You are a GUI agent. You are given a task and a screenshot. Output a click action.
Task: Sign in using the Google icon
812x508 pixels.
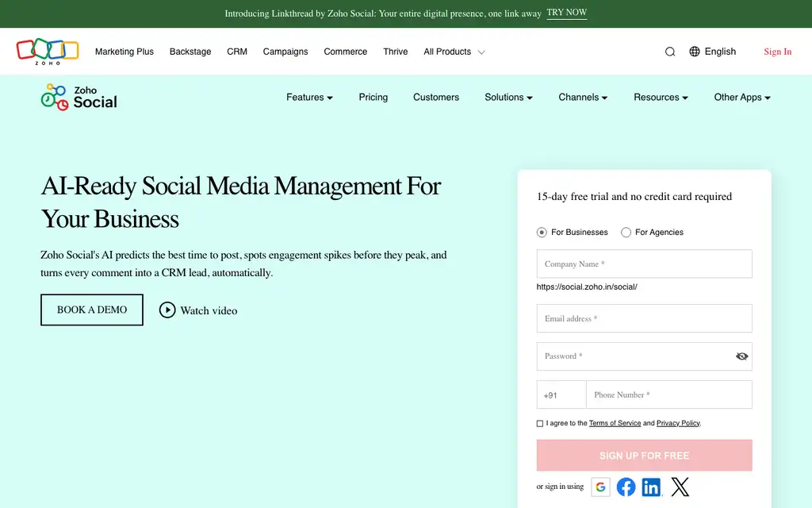tap(601, 487)
